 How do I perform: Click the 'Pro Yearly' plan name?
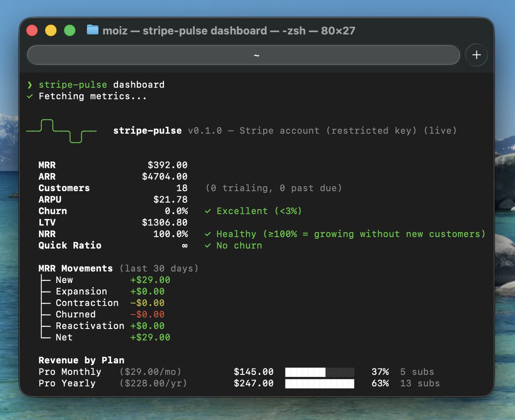coord(67,383)
